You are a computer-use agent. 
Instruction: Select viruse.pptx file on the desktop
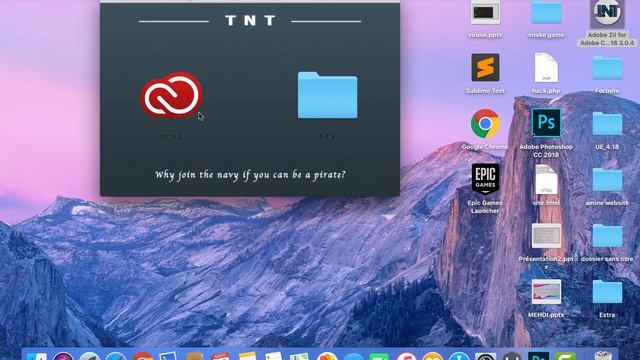coord(485,13)
